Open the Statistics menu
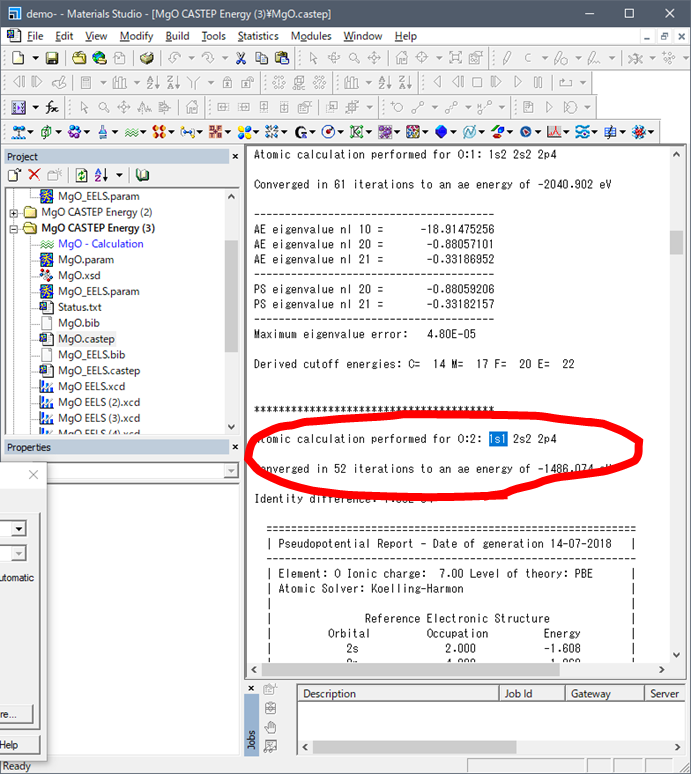This screenshot has height=774, width=691. 258,36
